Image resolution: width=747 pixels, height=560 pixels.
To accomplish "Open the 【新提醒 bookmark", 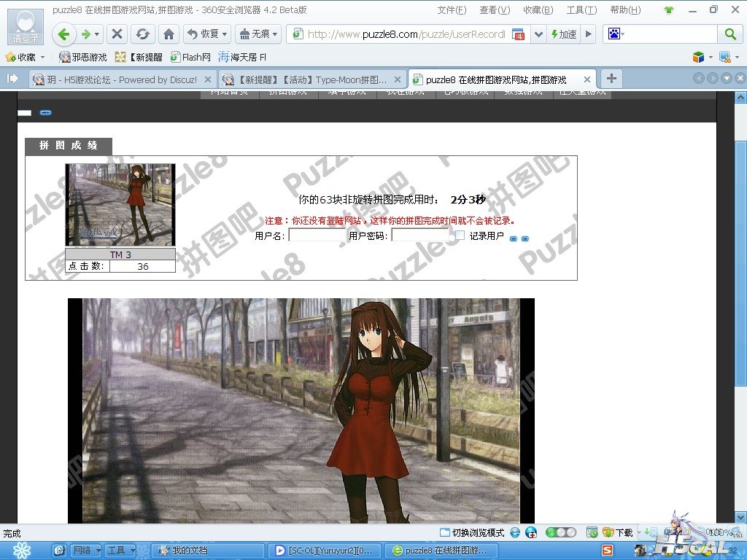I will tap(139, 57).
